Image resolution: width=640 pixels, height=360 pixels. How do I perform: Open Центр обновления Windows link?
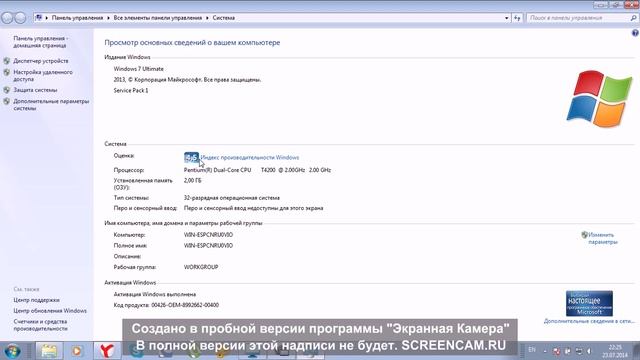tap(50, 311)
